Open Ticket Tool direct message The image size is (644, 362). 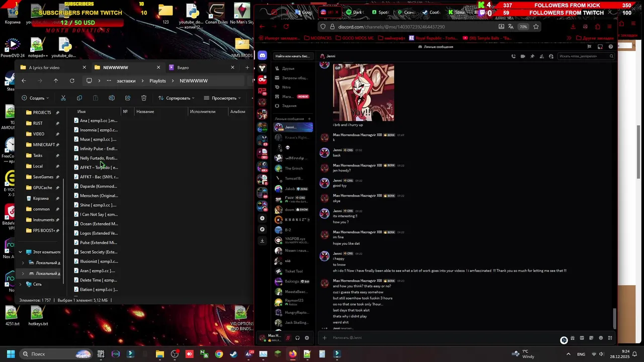point(293,271)
